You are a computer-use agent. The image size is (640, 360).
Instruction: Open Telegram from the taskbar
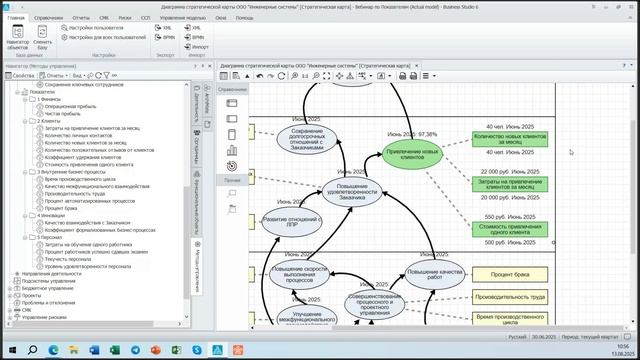point(136,350)
